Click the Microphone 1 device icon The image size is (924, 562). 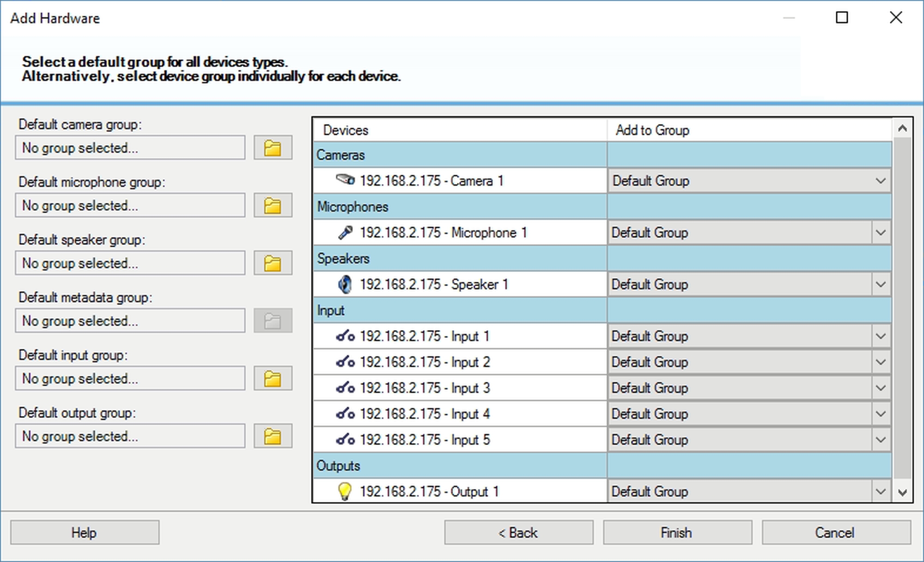tap(345, 232)
